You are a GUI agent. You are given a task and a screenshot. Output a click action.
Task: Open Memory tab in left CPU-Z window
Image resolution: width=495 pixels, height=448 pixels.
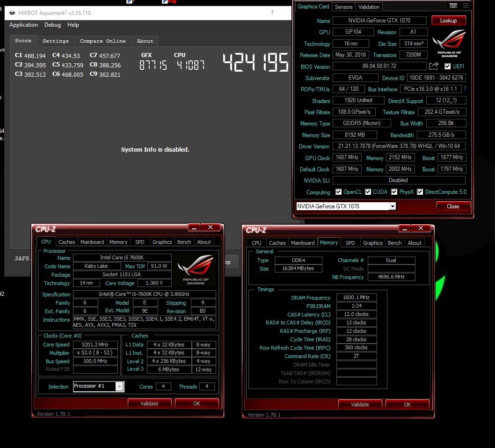[118, 242]
